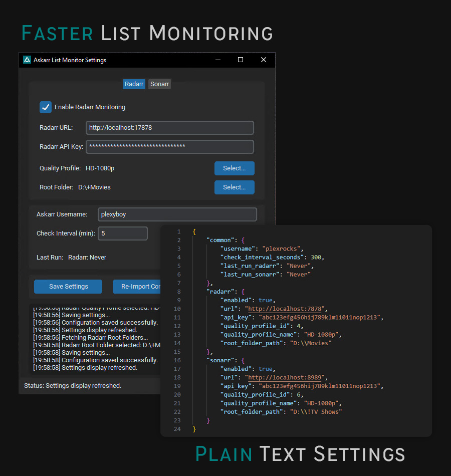Click the radarr "enabled": true value on line 9
The width and height of the screenshot is (451, 476).
click(x=266, y=300)
